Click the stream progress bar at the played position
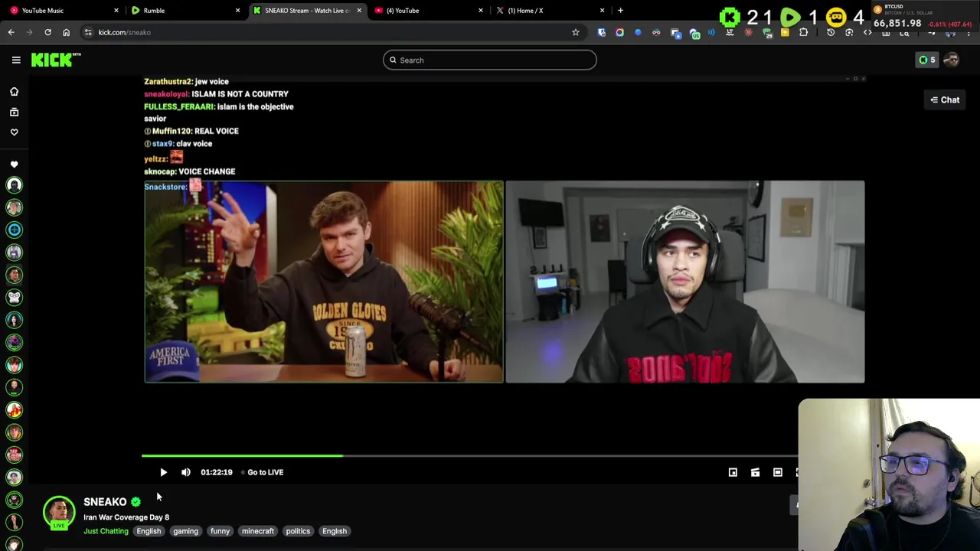Viewport: 980px width, 551px height. (342, 456)
